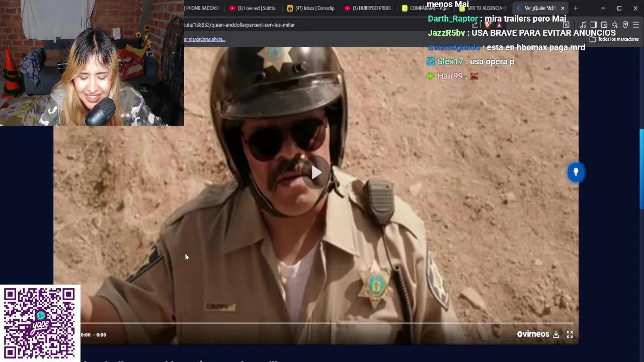644x362 pixels.
Task: Switch to the PHONK BADDASS tab
Action: [x=203, y=8]
